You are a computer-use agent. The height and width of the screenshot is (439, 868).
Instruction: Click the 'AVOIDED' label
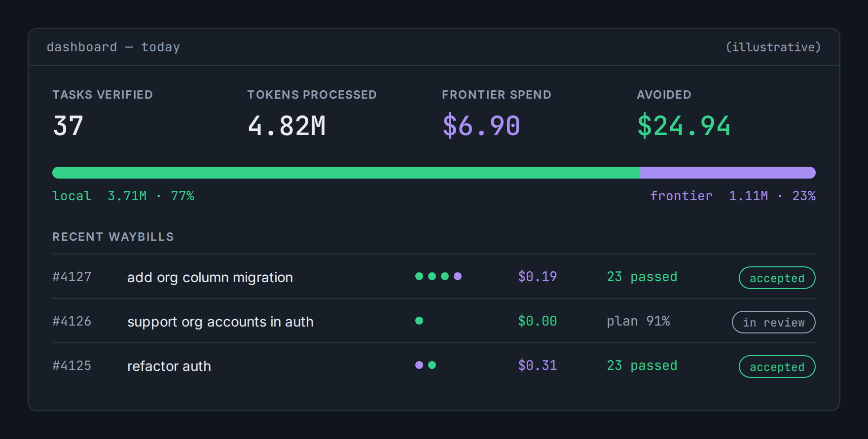tap(664, 95)
